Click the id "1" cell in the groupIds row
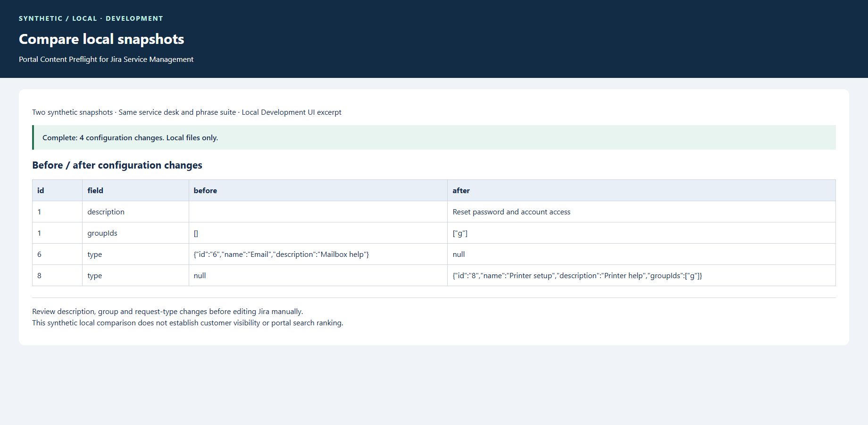Screen dimensions: 868x425 tap(57, 233)
